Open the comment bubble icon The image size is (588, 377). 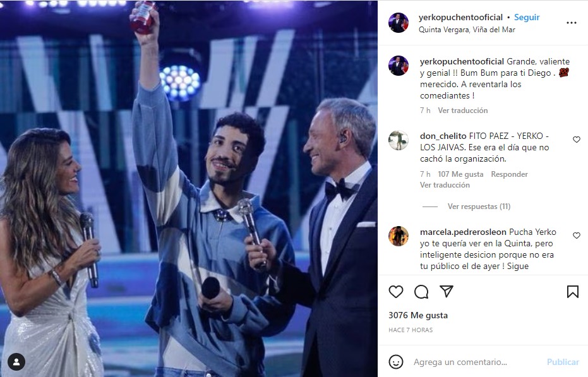tap(421, 292)
